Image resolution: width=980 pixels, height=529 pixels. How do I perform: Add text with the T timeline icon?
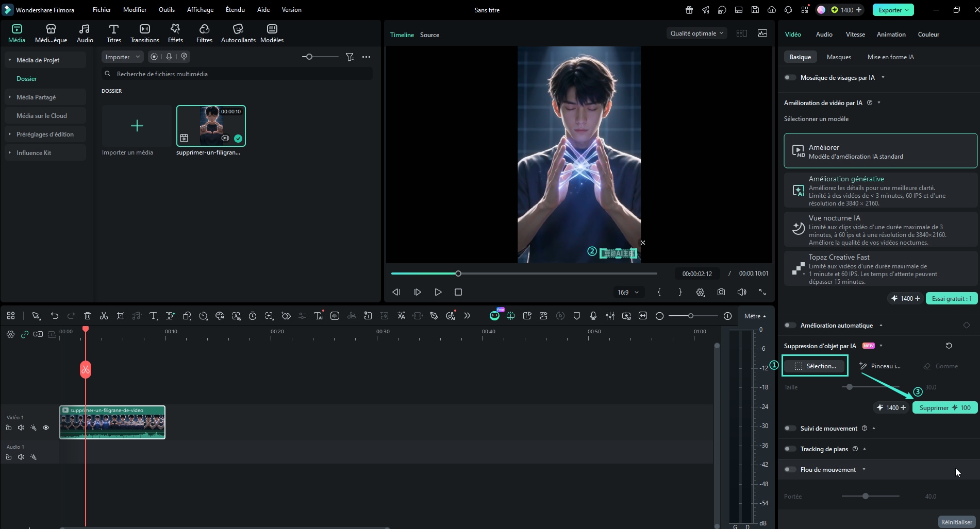tap(154, 316)
